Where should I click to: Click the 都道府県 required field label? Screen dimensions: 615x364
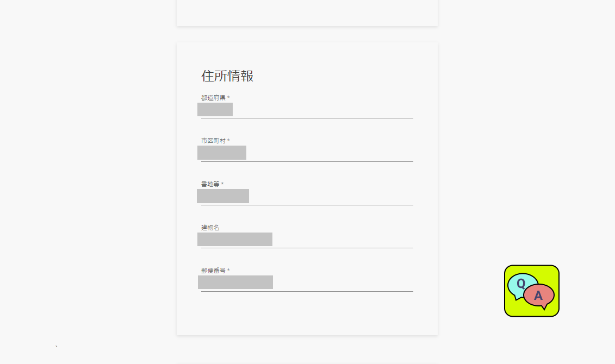click(215, 98)
